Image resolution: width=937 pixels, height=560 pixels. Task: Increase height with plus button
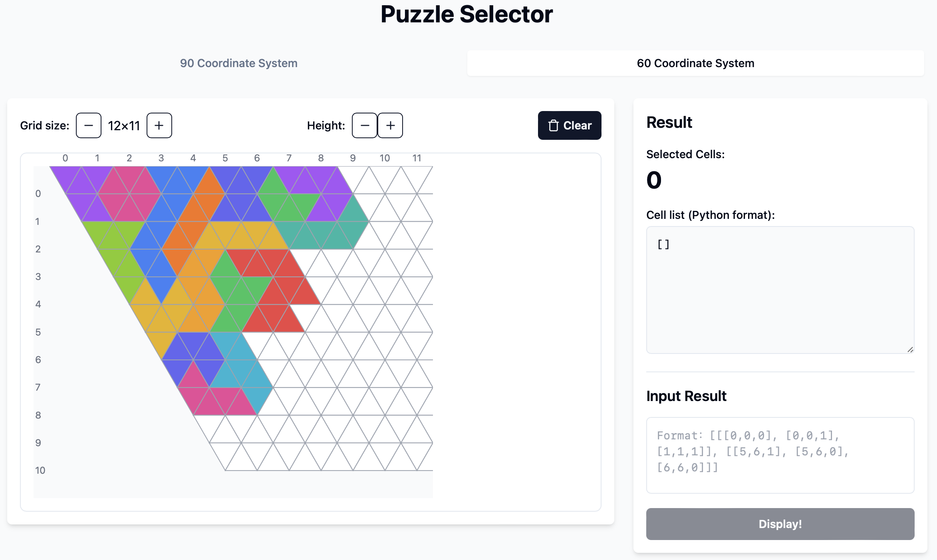[x=390, y=125]
